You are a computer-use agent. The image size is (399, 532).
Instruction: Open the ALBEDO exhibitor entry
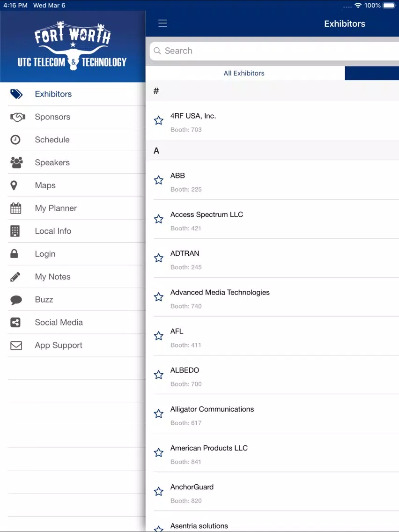click(273, 375)
